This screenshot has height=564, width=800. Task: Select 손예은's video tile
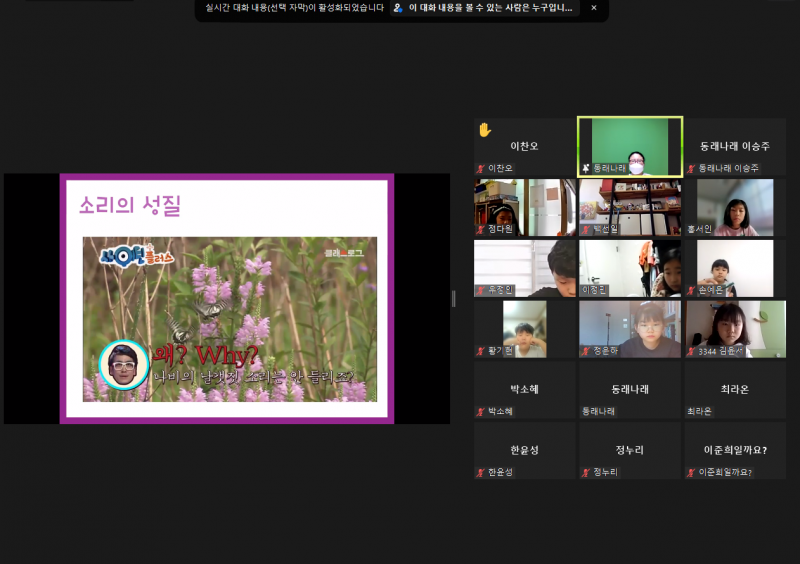coord(735,268)
